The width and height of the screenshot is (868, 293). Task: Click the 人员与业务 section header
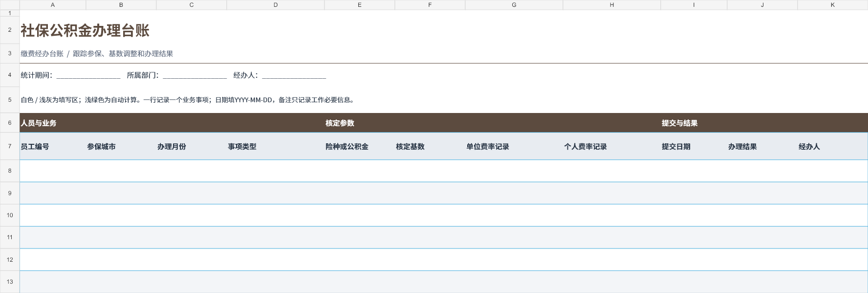[39, 123]
